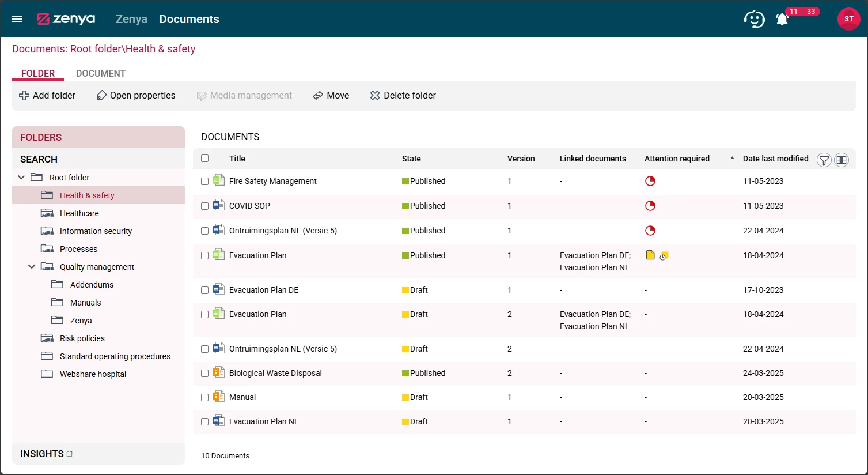The height and width of the screenshot is (475, 868).
Task: Click the Add folder button
Action: 47,96
